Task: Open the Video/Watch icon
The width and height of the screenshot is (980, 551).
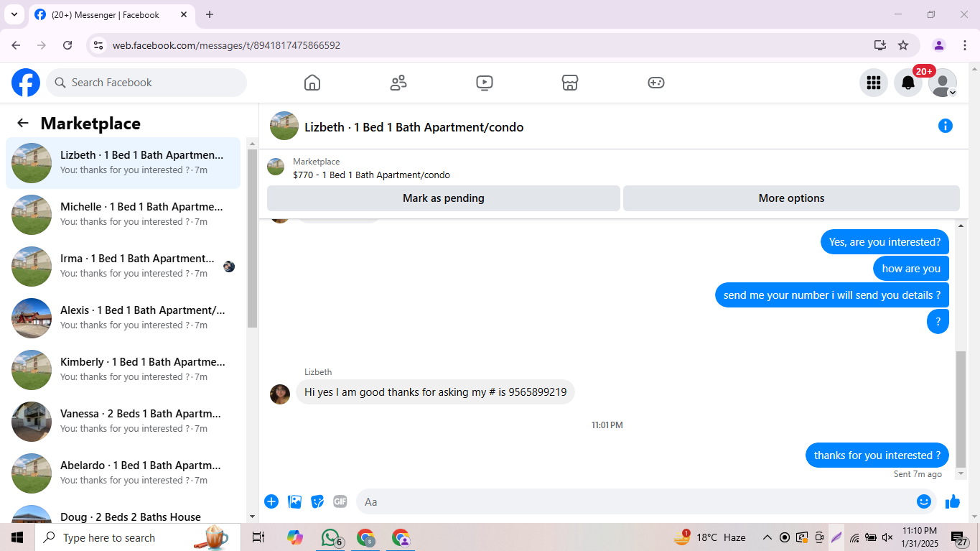Action: (x=485, y=83)
